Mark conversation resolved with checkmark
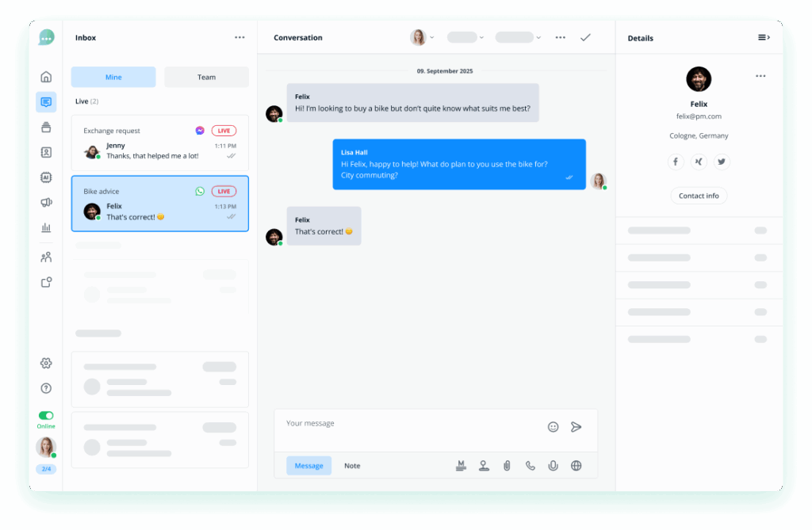Image resolution: width=812 pixels, height=530 pixels. click(x=586, y=37)
